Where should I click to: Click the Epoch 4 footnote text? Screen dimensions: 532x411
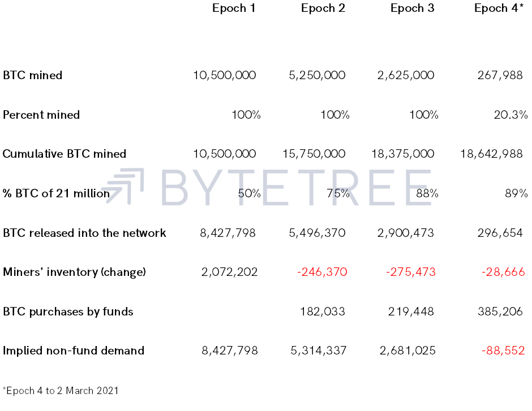[61, 391]
